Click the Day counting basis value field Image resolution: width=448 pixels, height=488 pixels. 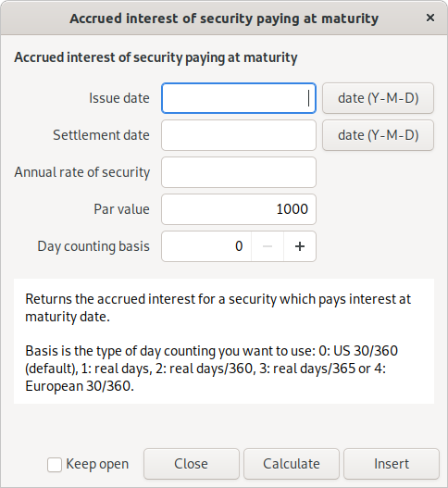[x=206, y=246]
